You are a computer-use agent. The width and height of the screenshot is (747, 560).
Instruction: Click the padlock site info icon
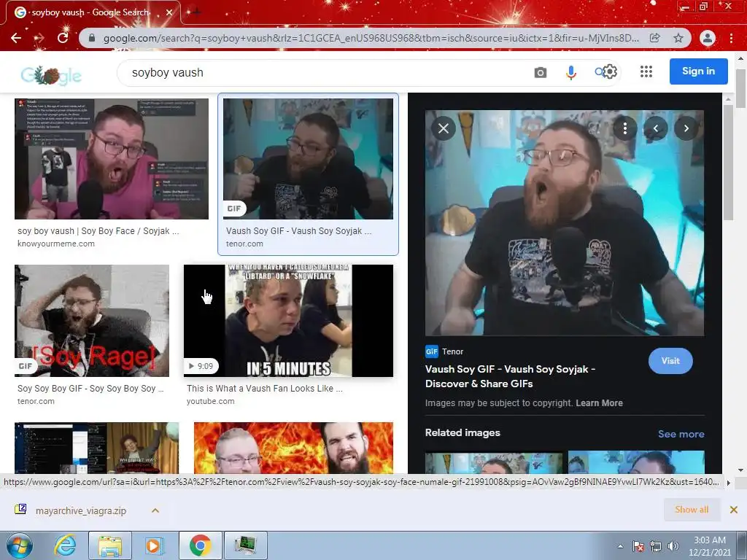[x=92, y=38]
